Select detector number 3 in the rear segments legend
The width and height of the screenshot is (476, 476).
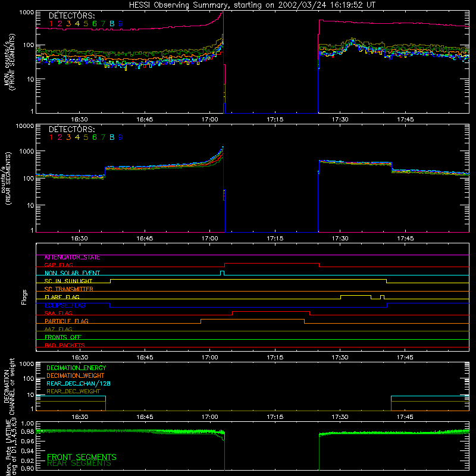tap(68, 137)
